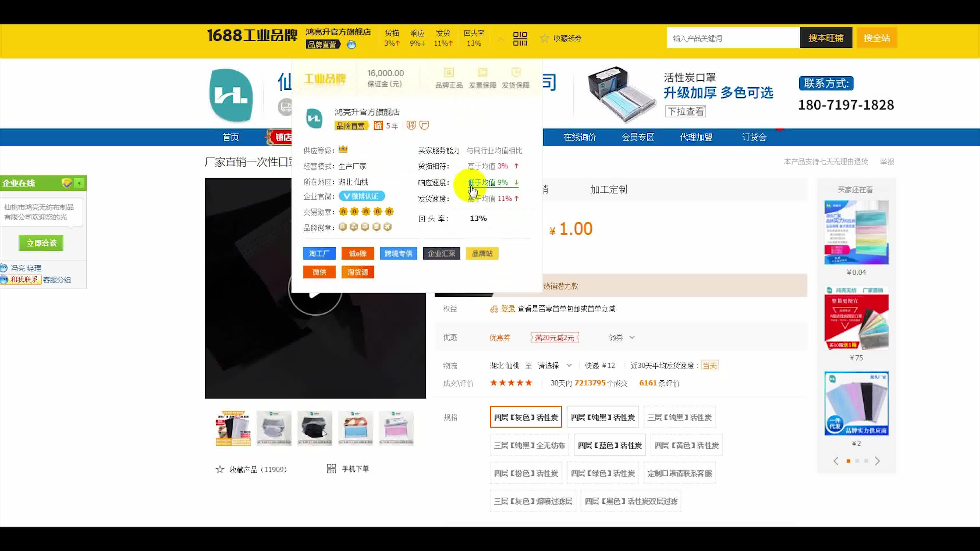Click the 淘货源 tag button
This screenshot has height=551, width=980.
click(358, 272)
